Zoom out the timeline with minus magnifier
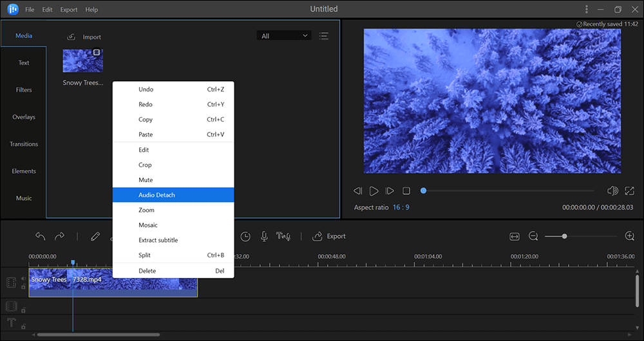The height and width of the screenshot is (341, 644). [533, 236]
